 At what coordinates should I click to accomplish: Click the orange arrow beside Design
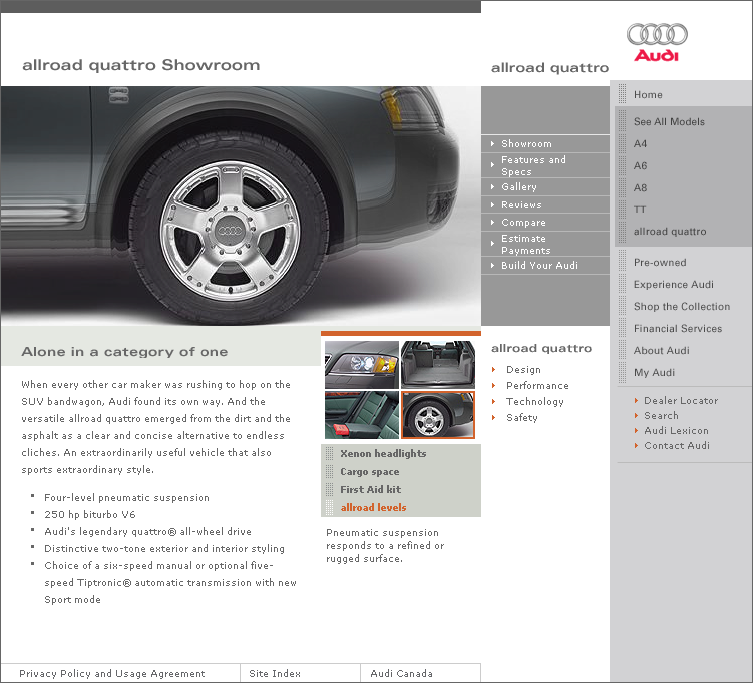tap(493, 370)
